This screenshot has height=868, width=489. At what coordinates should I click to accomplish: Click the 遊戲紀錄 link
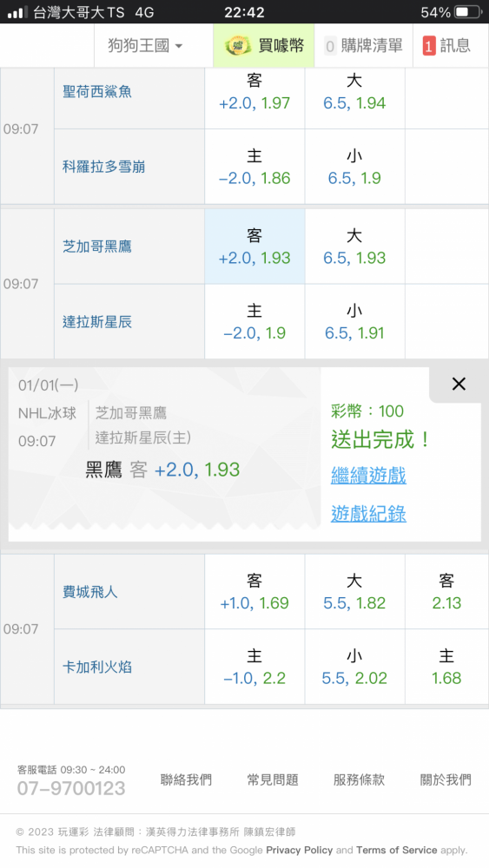[x=368, y=513]
